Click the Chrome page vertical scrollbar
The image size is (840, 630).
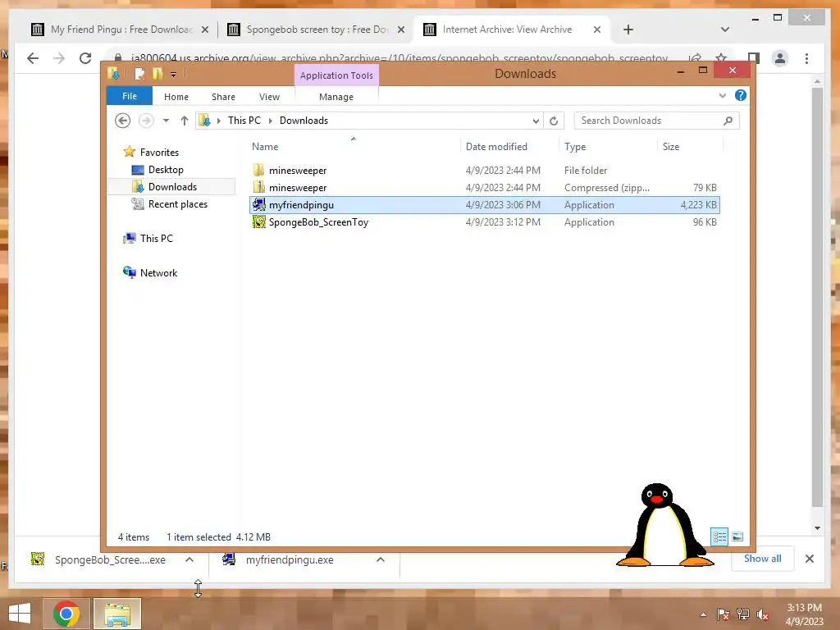click(817, 297)
